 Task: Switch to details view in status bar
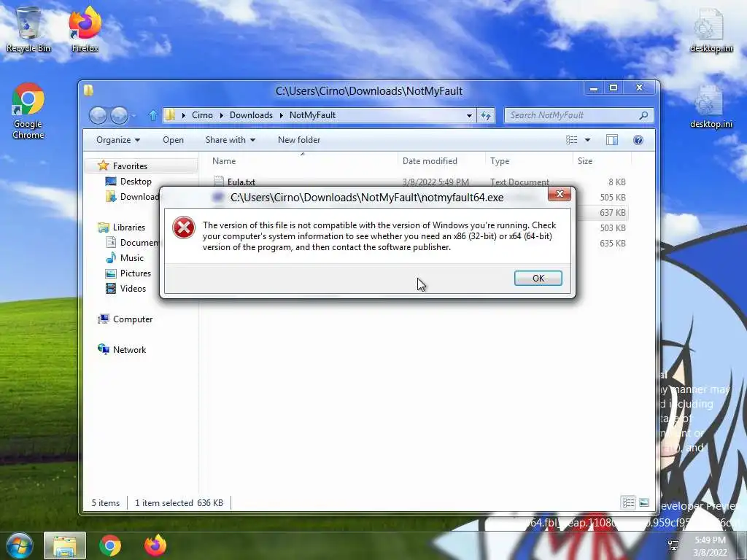(x=628, y=502)
